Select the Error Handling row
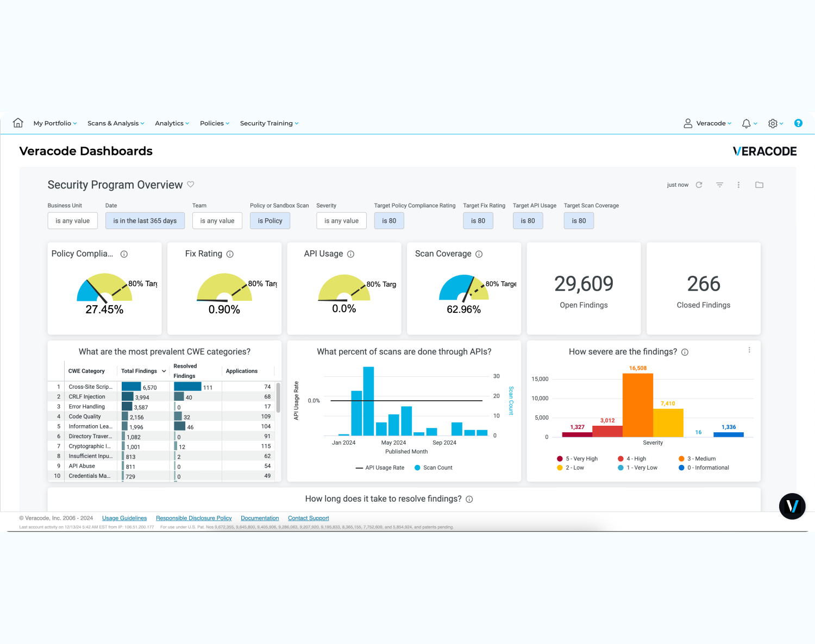 [162, 407]
